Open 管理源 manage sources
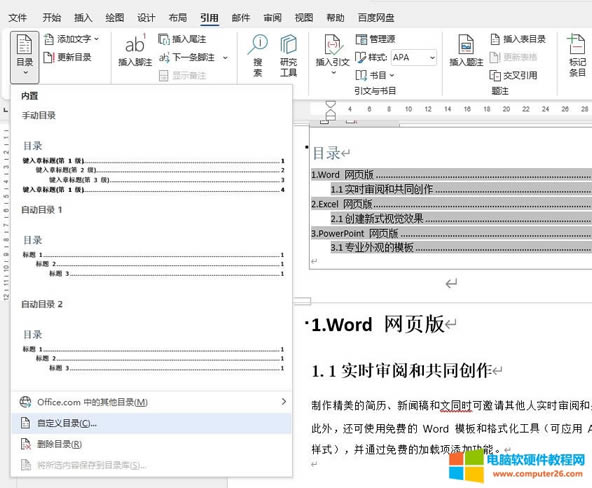 375,39
